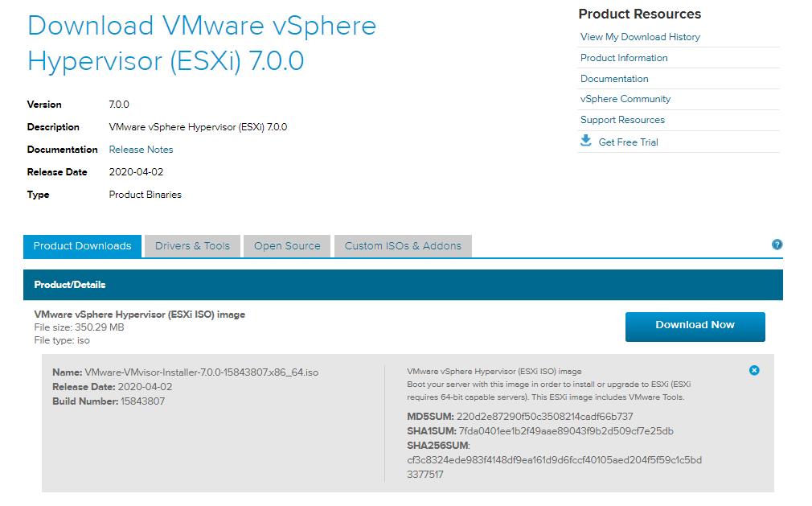Close the file details panel with X icon
Image resolution: width=812 pixels, height=506 pixels.
click(754, 370)
